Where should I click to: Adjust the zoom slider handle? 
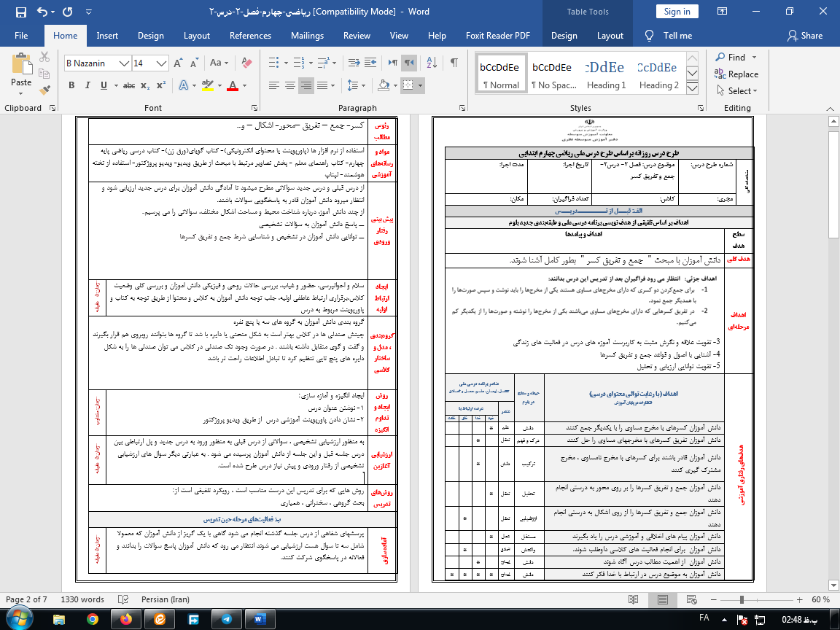tap(742, 599)
